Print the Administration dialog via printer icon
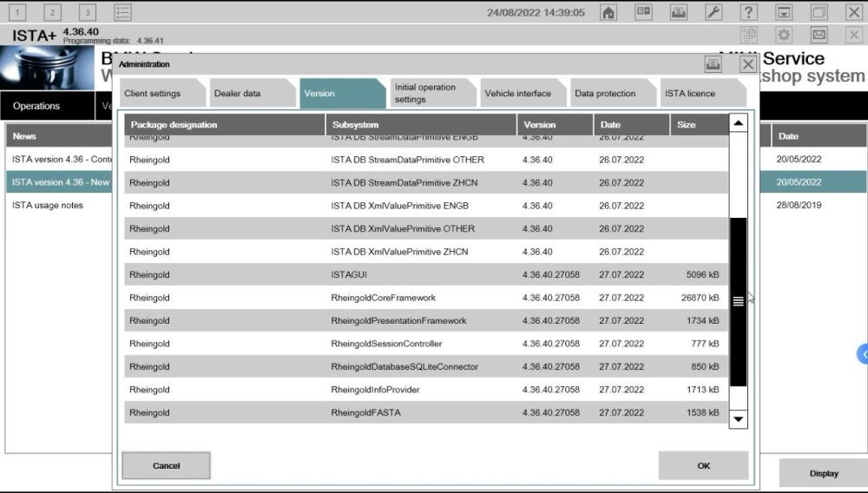868x493 pixels. point(713,64)
